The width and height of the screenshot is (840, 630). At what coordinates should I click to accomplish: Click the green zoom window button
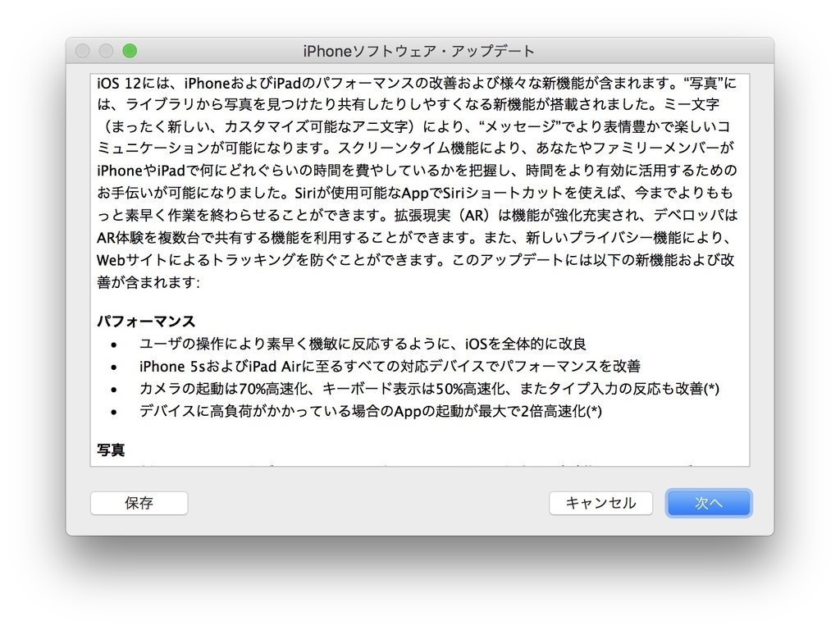(x=130, y=51)
